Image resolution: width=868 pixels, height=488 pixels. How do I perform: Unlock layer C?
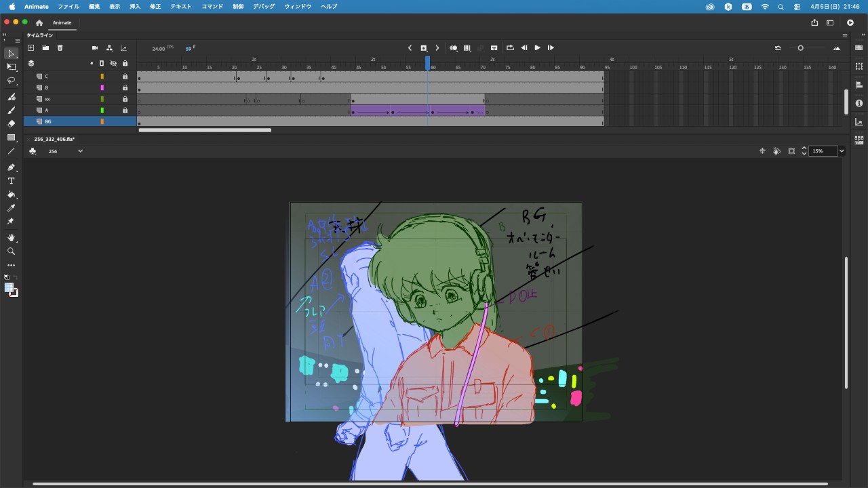pyautogui.click(x=125, y=77)
